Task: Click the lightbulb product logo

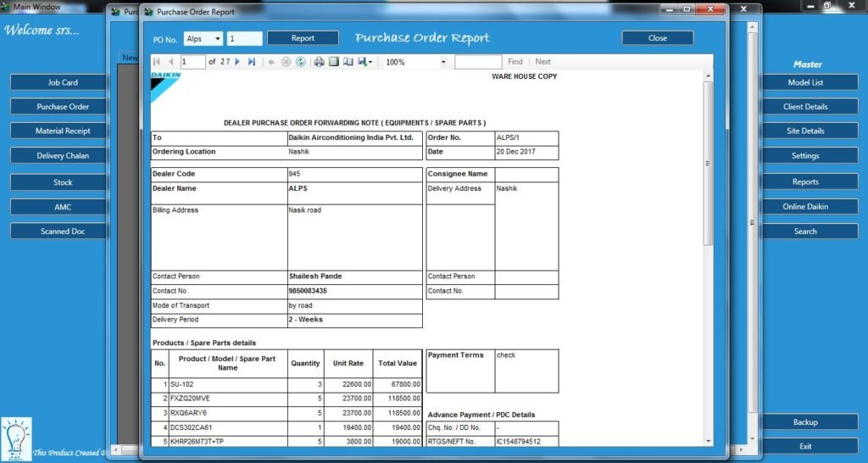Action: point(16,439)
